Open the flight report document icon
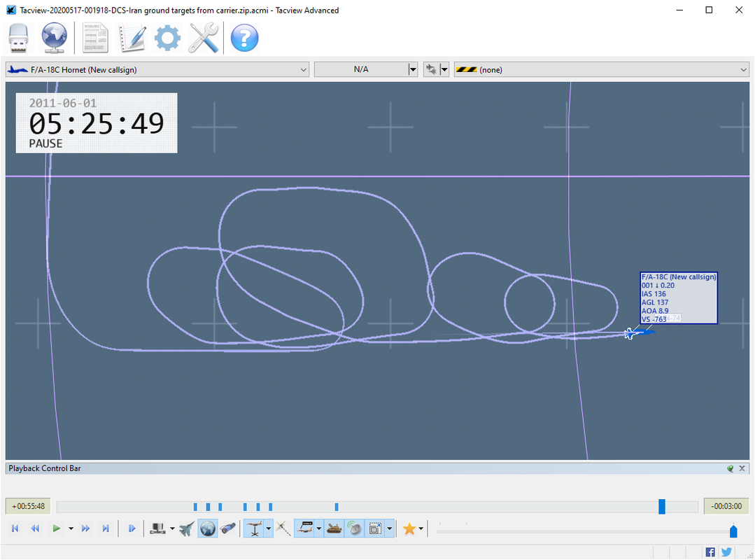The height and width of the screenshot is (560, 755). [x=95, y=38]
